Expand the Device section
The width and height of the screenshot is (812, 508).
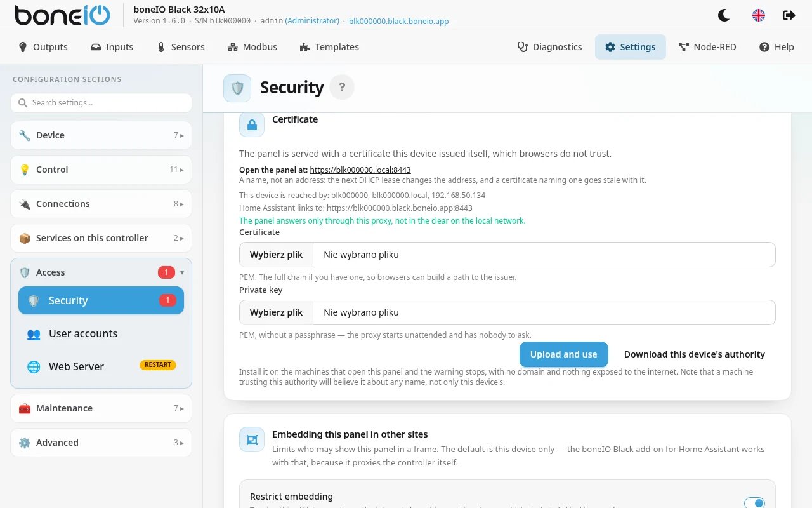[x=101, y=135]
